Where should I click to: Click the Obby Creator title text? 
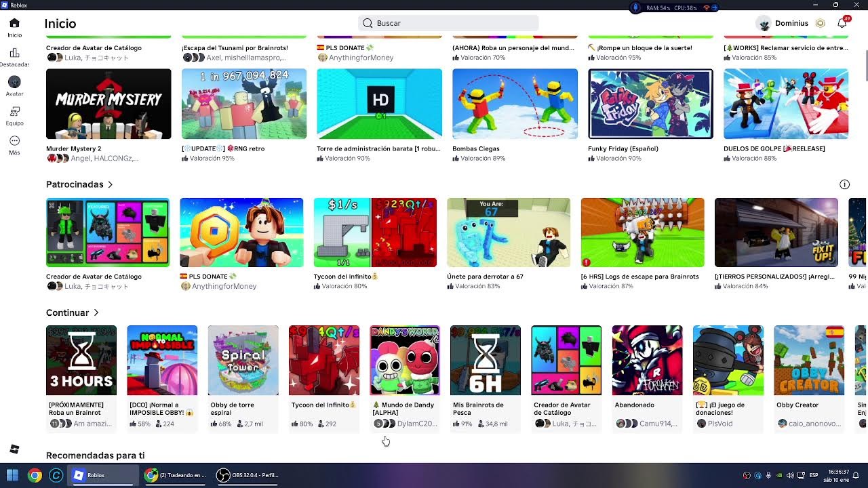[797, 405]
